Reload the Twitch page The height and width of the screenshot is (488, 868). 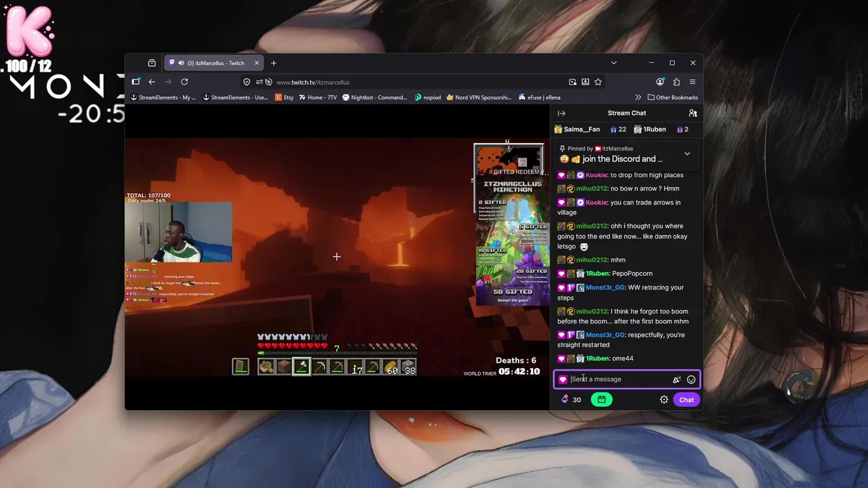point(184,82)
